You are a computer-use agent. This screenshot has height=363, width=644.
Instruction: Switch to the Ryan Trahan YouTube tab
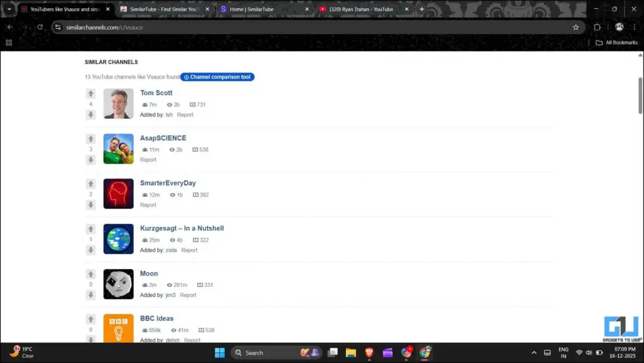(x=362, y=9)
